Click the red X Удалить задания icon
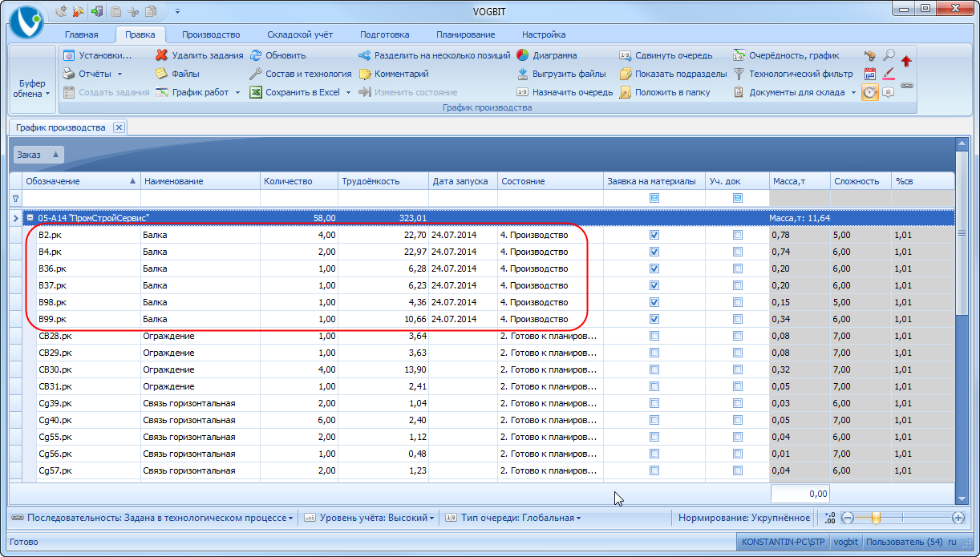 point(162,55)
